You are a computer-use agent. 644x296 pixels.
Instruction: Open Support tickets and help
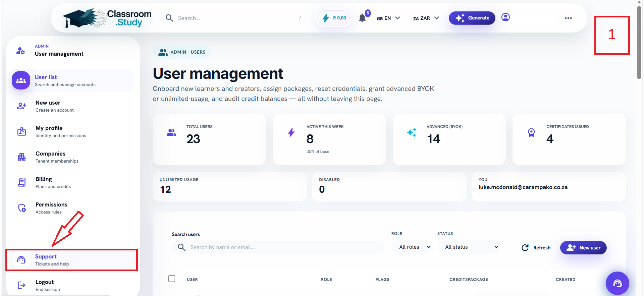coord(71,260)
